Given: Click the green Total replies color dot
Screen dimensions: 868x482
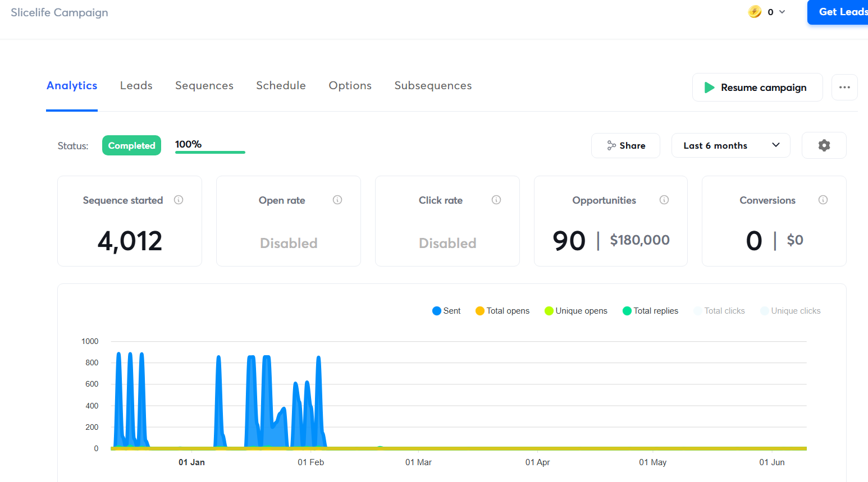Looking at the screenshot, I should (627, 311).
